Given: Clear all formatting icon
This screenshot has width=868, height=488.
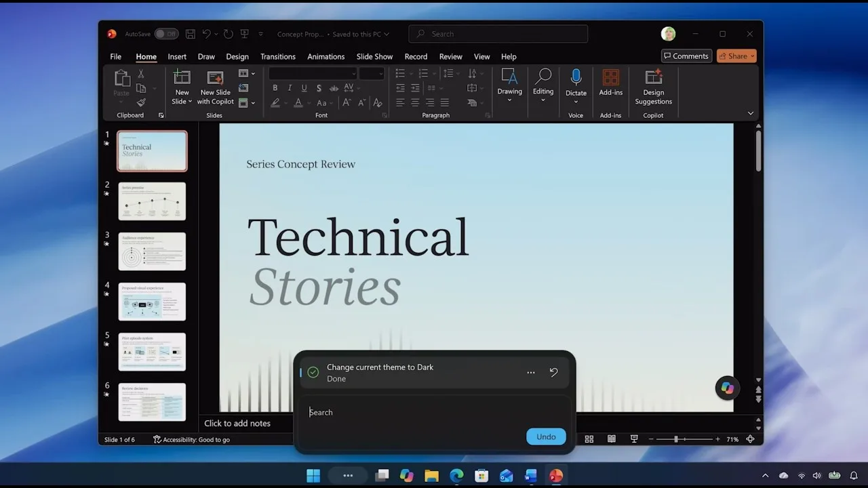Looking at the screenshot, I should (378, 103).
